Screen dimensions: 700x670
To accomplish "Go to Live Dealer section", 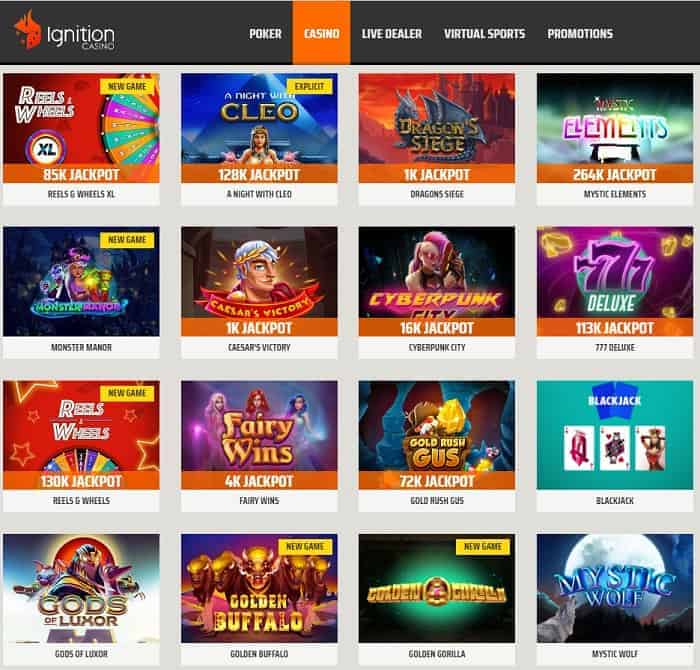I will coord(392,33).
